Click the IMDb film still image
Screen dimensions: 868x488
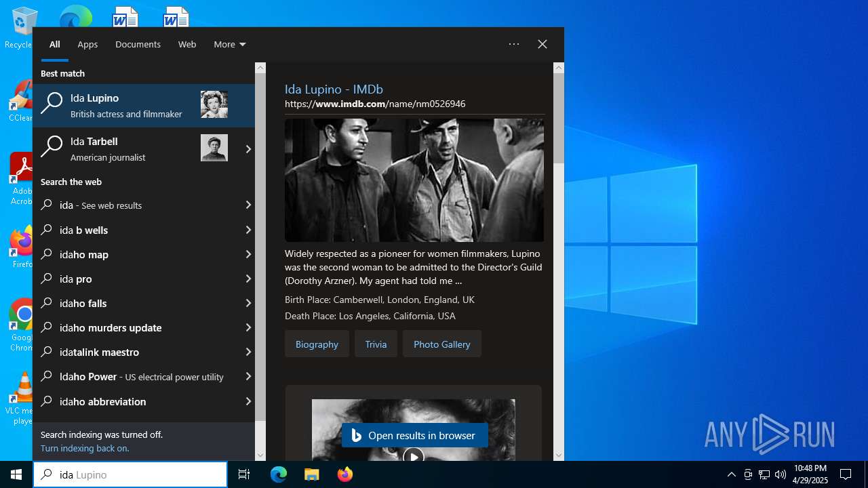coord(414,180)
